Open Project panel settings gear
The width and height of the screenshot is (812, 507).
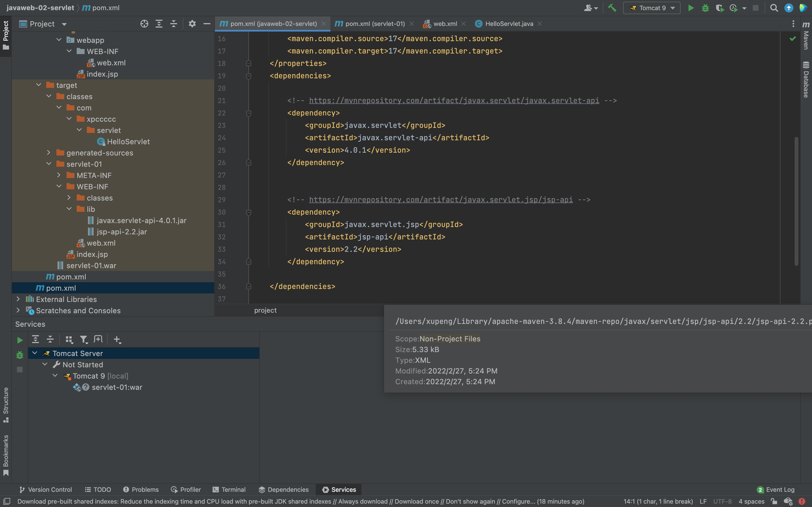click(x=192, y=24)
